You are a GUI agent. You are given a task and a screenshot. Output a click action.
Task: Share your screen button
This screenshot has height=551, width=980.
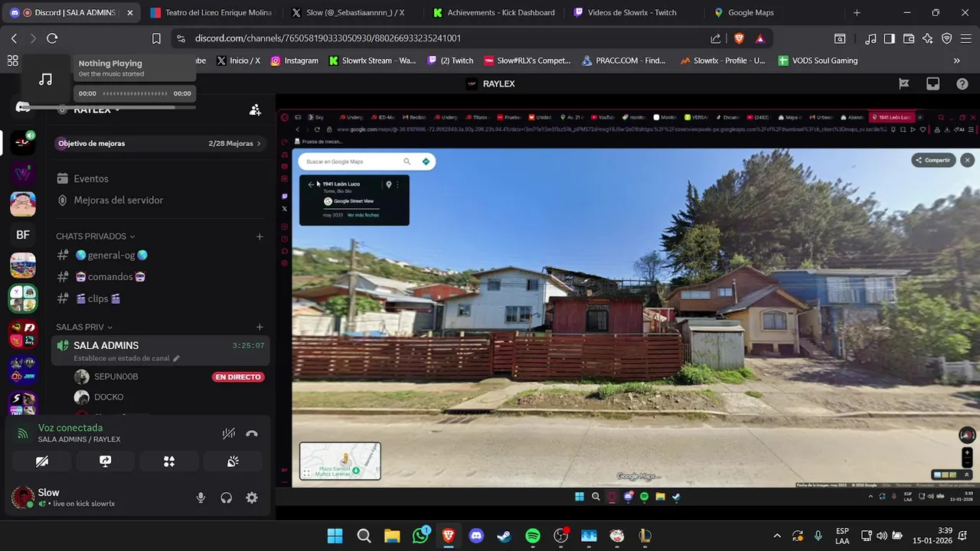pyautogui.click(x=106, y=461)
